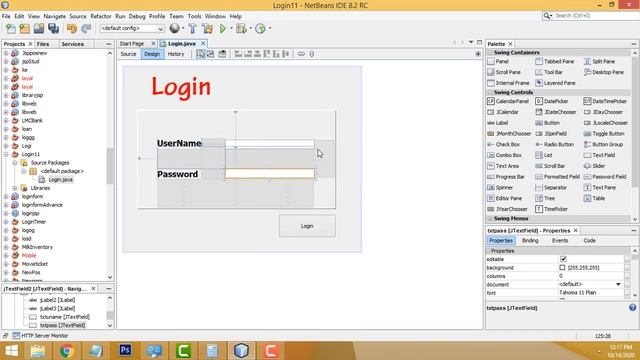Click the background color swatch property

(x=562, y=268)
